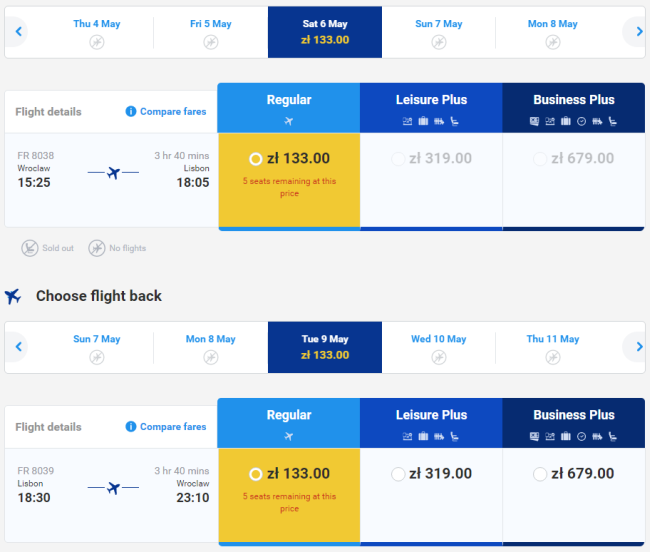Click info icon beside outbound Compare fares
The width and height of the screenshot is (650, 552).
coord(131,112)
